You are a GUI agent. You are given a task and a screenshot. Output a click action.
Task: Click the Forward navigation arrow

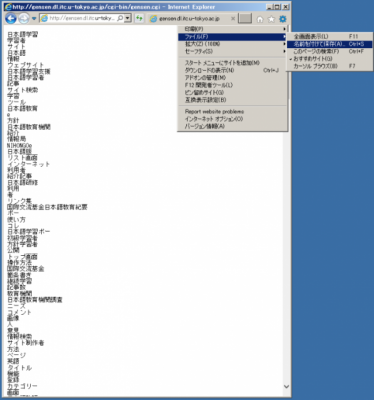tap(24, 19)
